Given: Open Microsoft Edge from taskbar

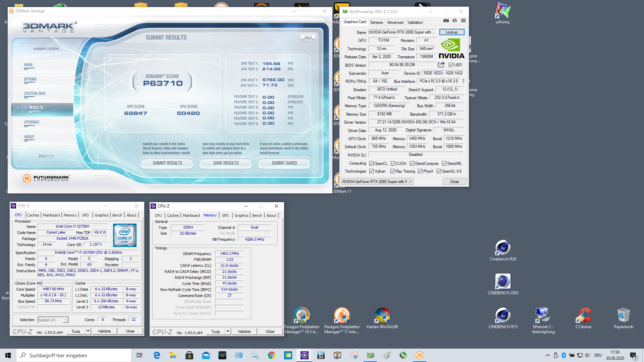Looking at the screenshot, I should coord(157,355).
